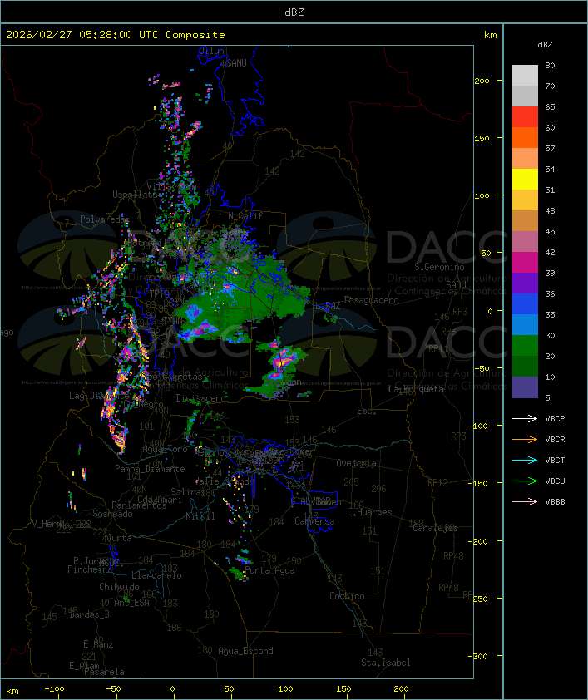Click the Carmensa place label
This screenshot has width=588, height=700.
coord(314,521)
